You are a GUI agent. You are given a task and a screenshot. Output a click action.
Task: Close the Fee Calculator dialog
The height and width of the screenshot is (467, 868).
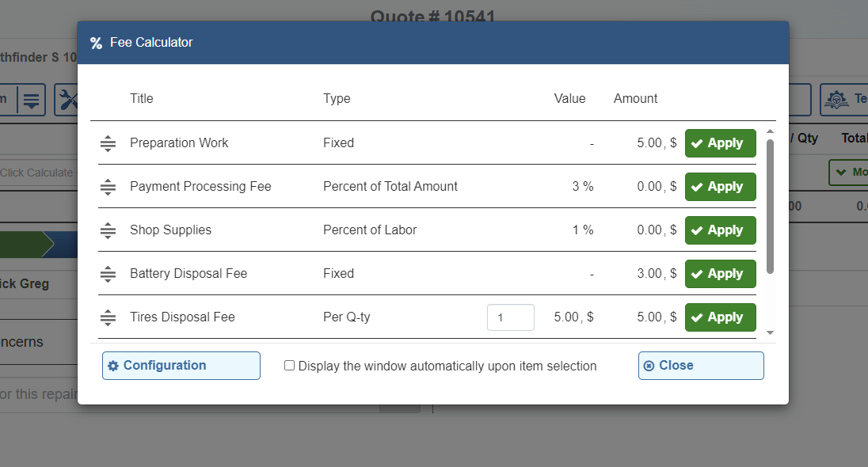(x=701, y=366)
